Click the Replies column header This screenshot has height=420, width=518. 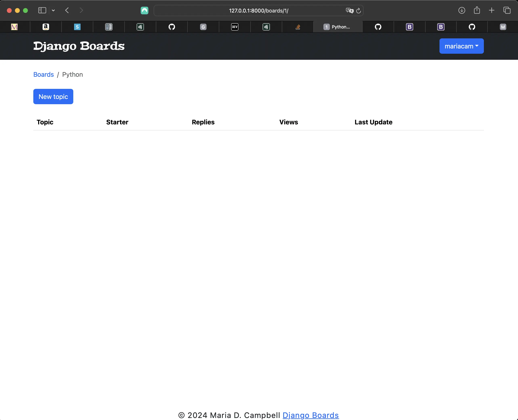tap(203, 122)
